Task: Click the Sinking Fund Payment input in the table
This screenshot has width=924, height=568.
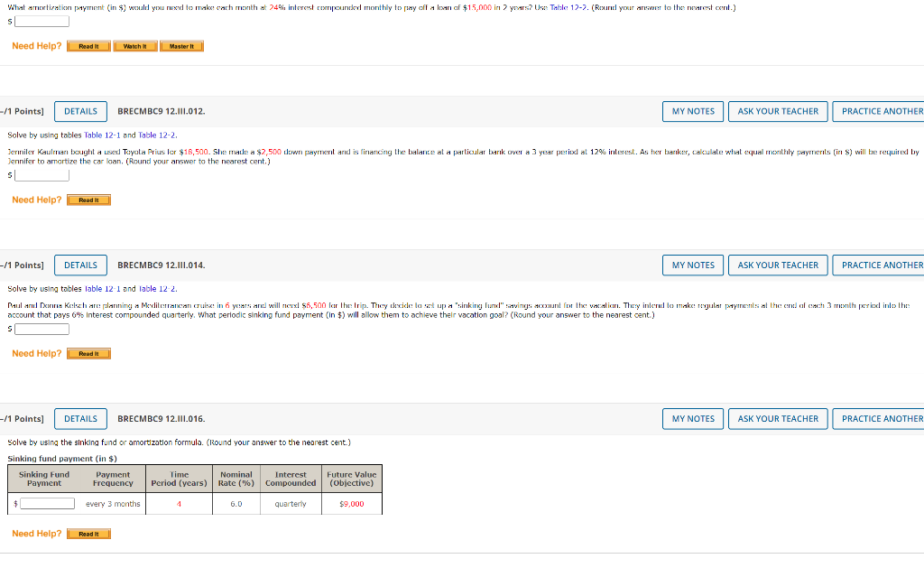Action: (x=48, y=504)
